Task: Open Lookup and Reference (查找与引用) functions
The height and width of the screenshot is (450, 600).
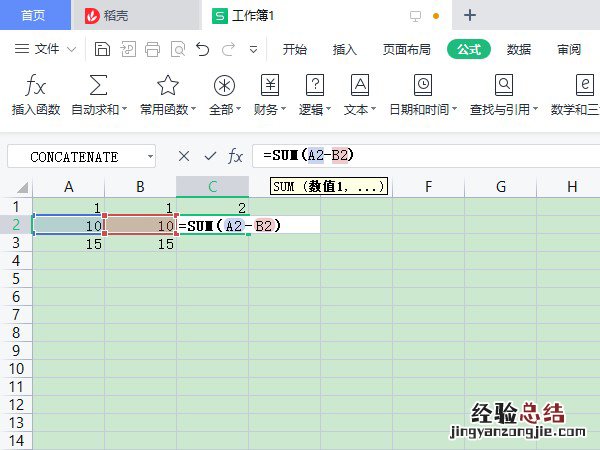Action: (x=504, y=86)
